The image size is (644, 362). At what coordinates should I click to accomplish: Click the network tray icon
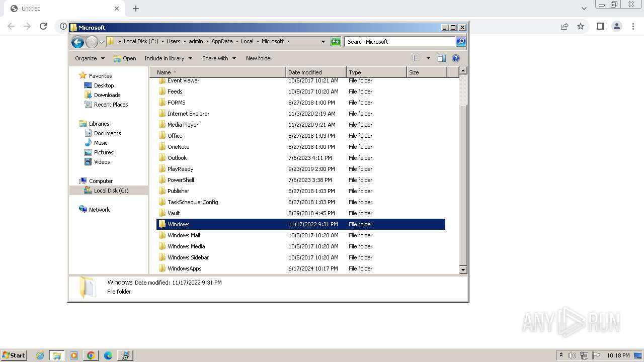click(x=584, y=355)
